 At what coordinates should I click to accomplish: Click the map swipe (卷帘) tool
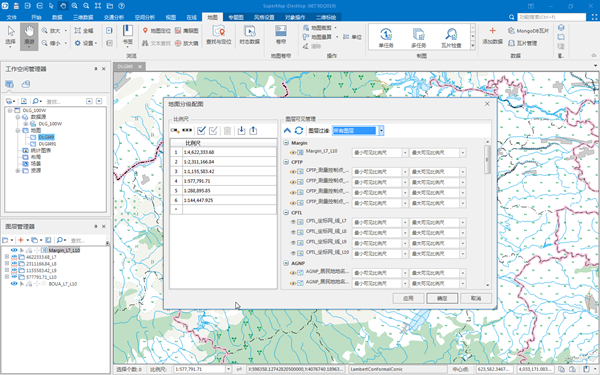click(x=281, y=35)
